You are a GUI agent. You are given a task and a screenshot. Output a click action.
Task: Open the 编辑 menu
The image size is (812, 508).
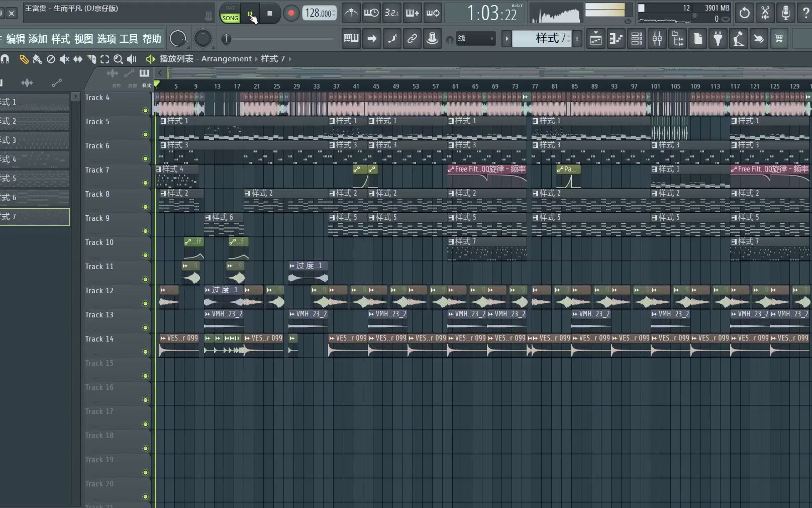click(x=16, y=39)
